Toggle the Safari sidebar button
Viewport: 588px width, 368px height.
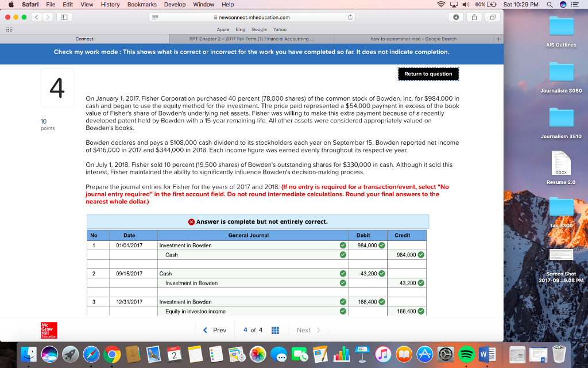64,17
